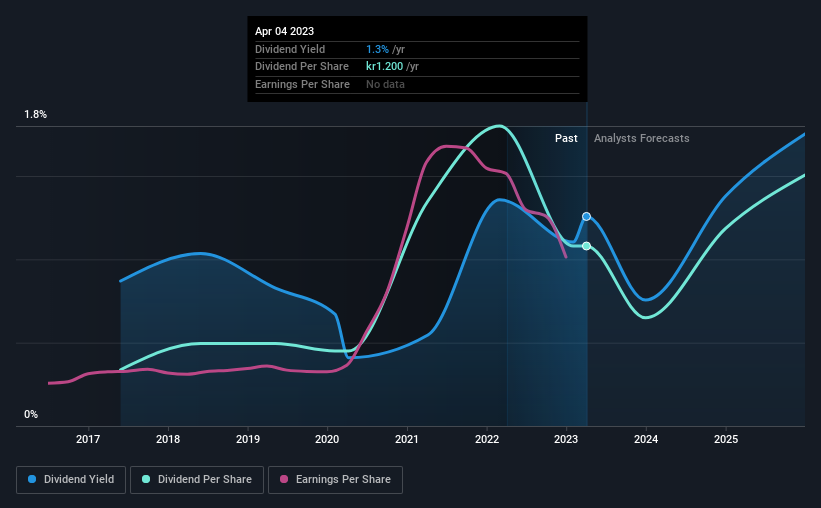Click the tooltip 'Dividend Per Share' row label
821x508 pixels.
302,67
